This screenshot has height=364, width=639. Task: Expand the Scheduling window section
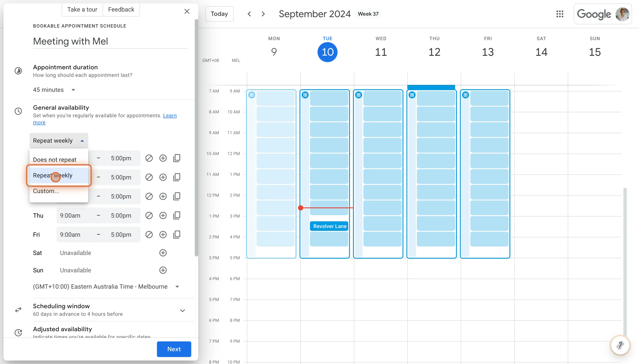(182, 310)
